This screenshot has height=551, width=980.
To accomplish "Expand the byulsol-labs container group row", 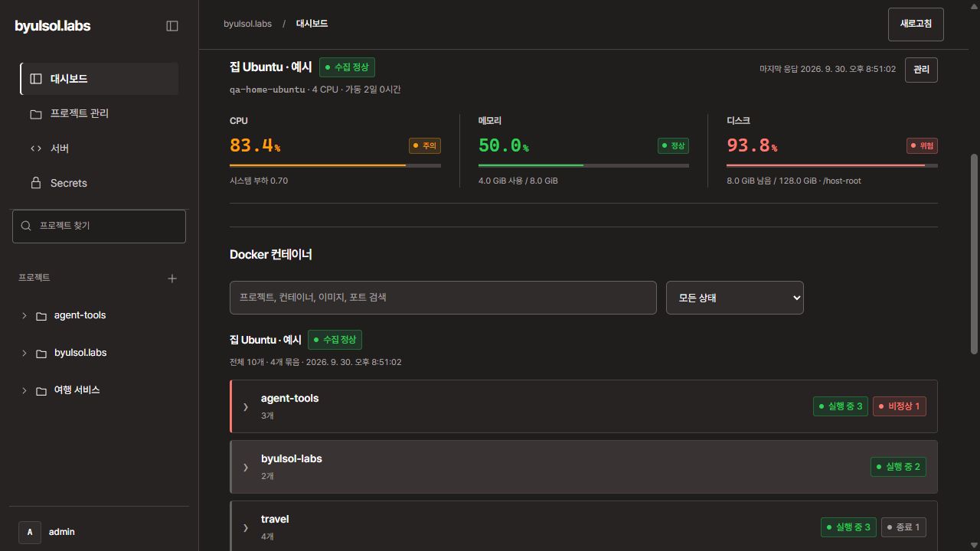I will [246, 467].
